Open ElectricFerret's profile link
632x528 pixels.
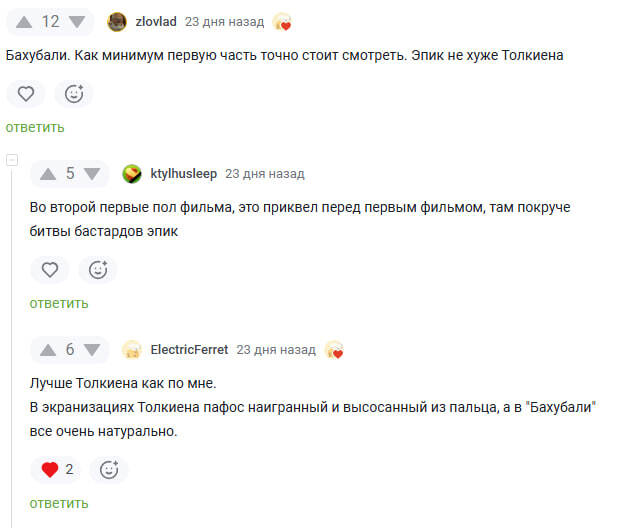point(189,350)
